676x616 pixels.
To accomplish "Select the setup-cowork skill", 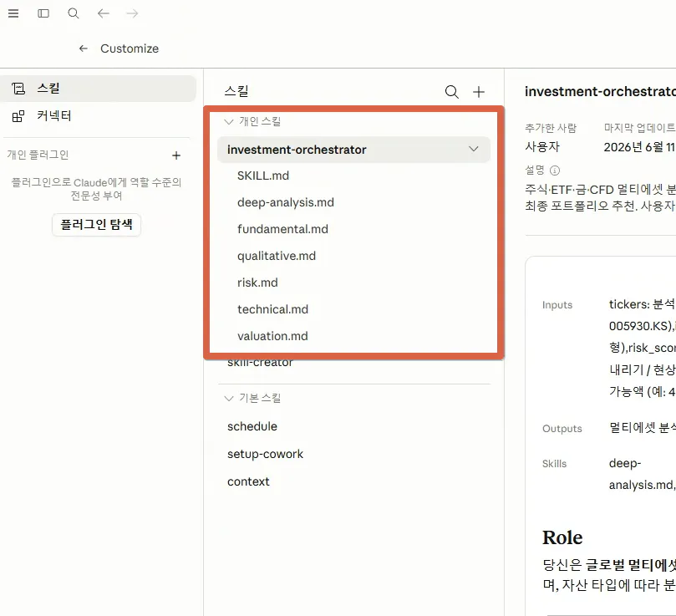I will (x=265, y=454).
